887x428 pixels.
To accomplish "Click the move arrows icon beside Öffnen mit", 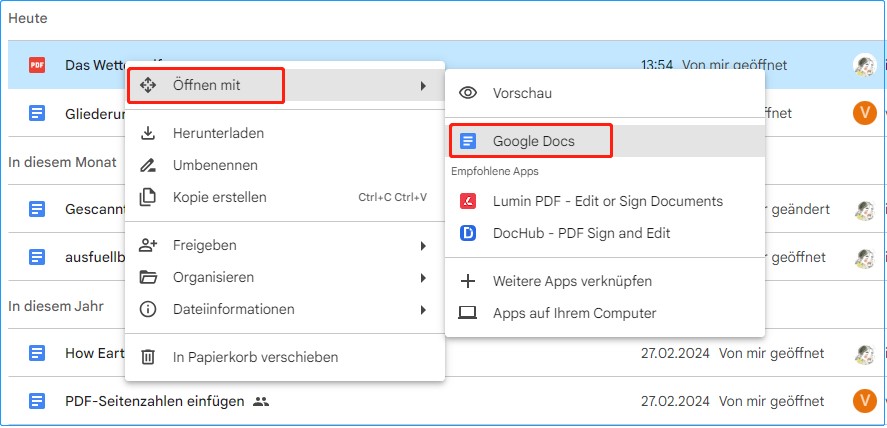I will (x=148, y=85).
